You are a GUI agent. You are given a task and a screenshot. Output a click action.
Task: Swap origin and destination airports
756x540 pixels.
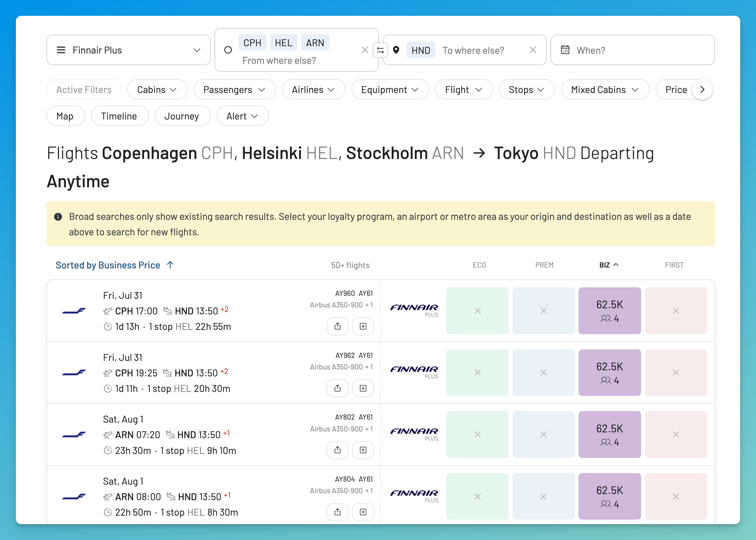[x=380, y=50]
